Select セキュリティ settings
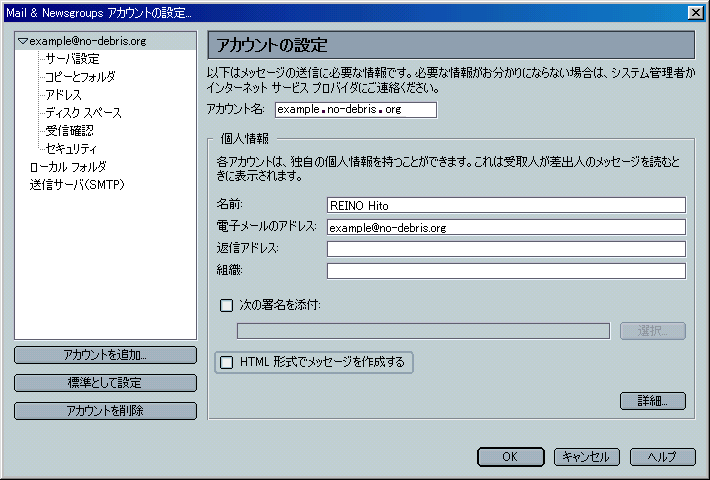This screenshot has height=480, width=710. (72, 149)
